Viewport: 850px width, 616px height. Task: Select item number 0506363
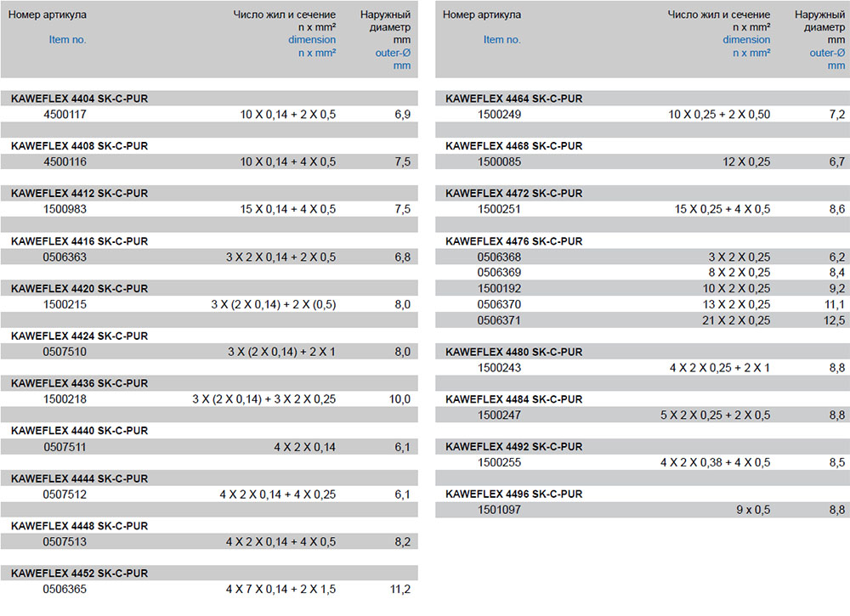pos(65,257)
